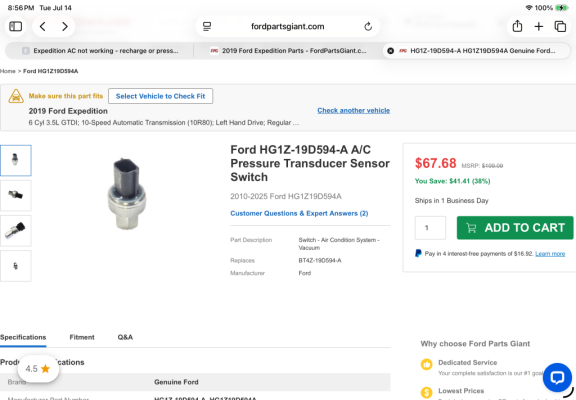Open the live chat bubble icon
576x400 pixels.
click(x=557, y=377)
